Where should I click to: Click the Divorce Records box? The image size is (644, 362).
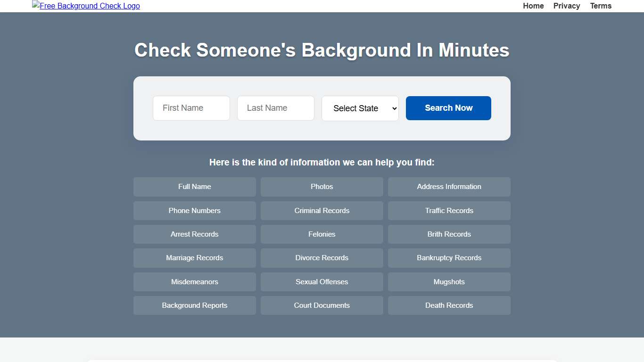322,258
